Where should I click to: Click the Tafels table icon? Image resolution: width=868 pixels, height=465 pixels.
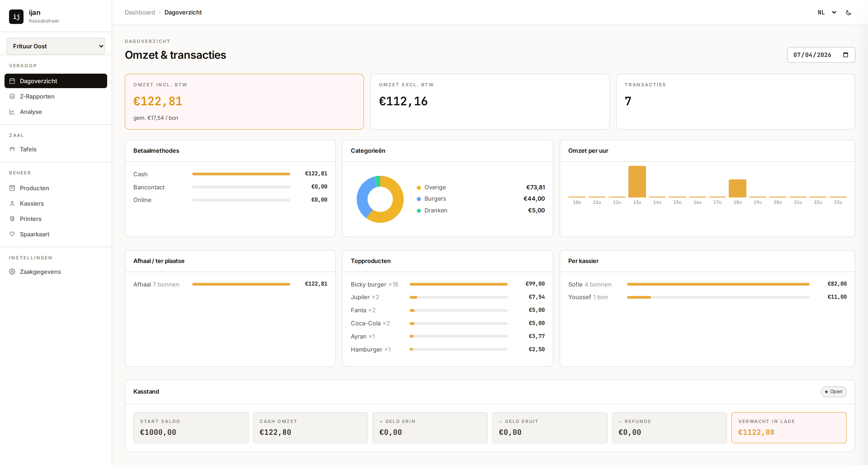click(x=12, y=150)
